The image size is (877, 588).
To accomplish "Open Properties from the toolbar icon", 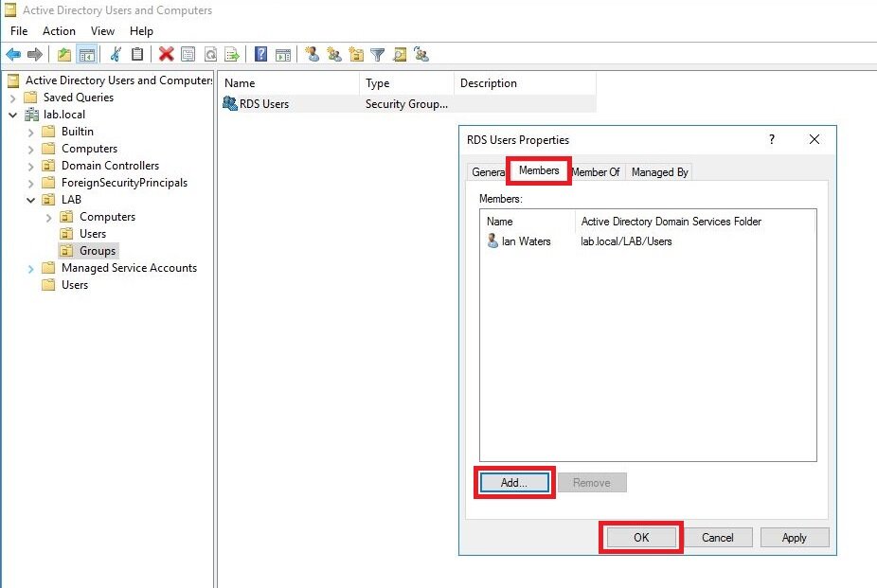I will [x=188, y=54].
